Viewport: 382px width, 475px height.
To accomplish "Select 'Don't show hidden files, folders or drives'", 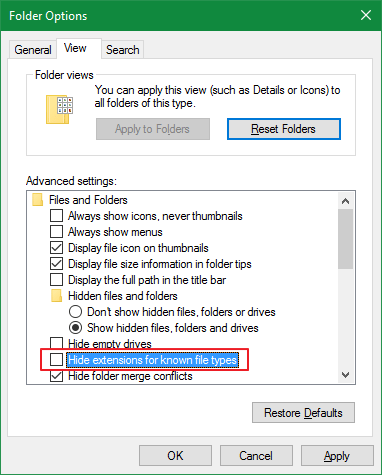I will (x=75, y=312).
